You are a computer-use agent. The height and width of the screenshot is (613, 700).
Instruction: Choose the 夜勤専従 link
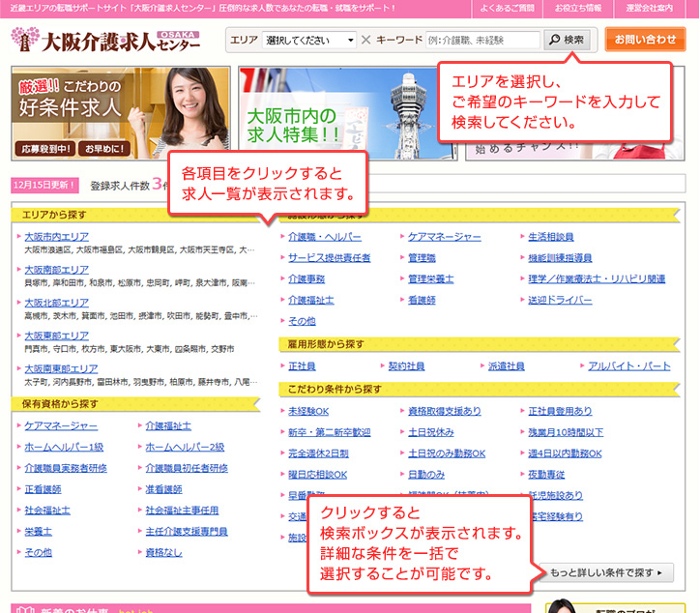point(546,474)
